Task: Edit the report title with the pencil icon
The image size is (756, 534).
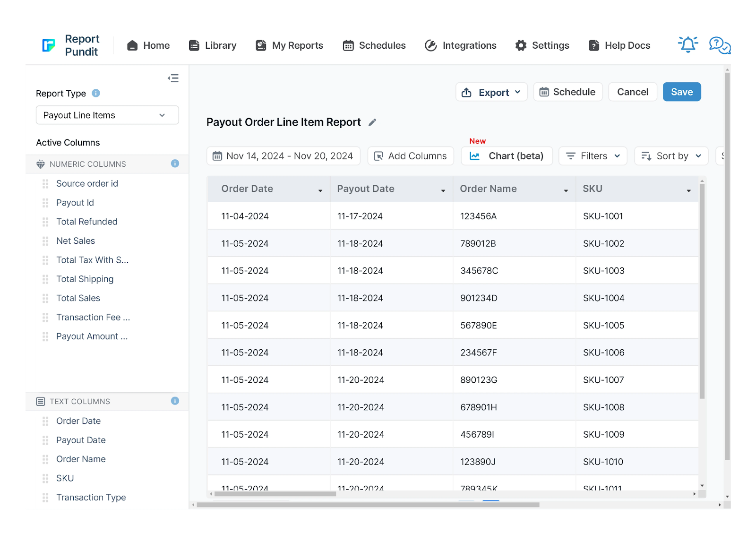Action: coord(372,122)
